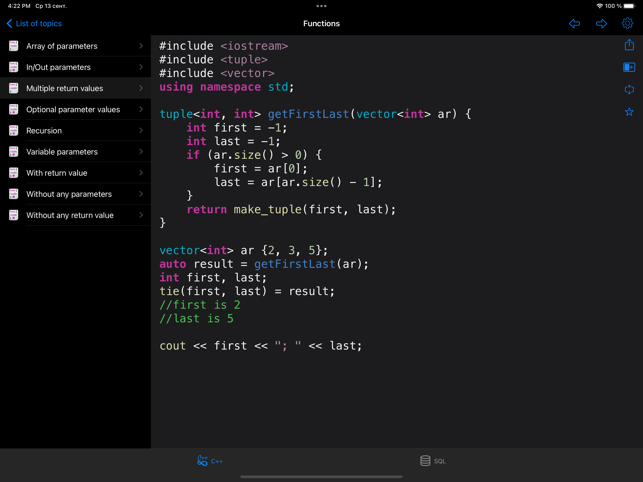Open the In/Out parameters topic

[x=75, y=67]
